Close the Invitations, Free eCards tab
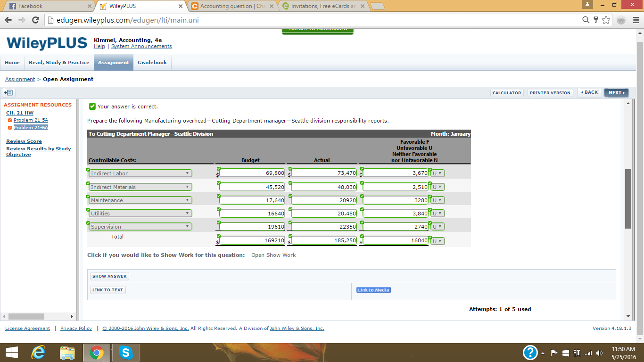The width and height of the screenshot is (644, 362). 363,7
